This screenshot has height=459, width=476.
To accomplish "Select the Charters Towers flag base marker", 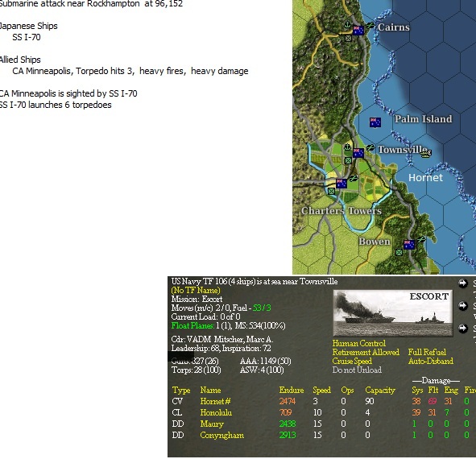I will pyautogui.click(x=341, y=184).
